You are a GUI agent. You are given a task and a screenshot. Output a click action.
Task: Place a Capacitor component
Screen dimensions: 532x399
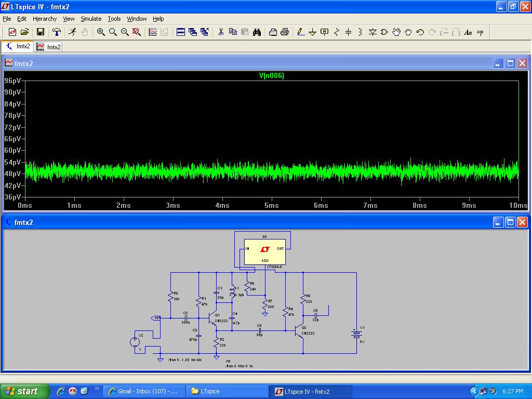tap(349, 32)
